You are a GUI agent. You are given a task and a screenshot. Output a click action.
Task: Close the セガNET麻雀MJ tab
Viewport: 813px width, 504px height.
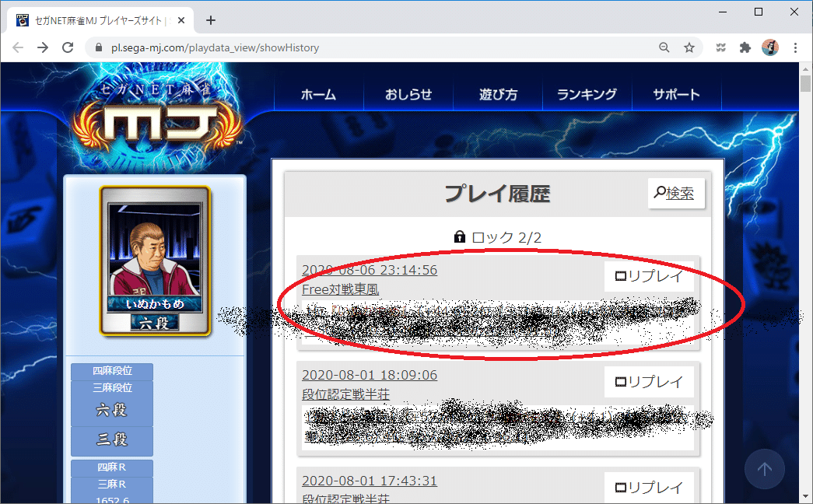[181, 20]
